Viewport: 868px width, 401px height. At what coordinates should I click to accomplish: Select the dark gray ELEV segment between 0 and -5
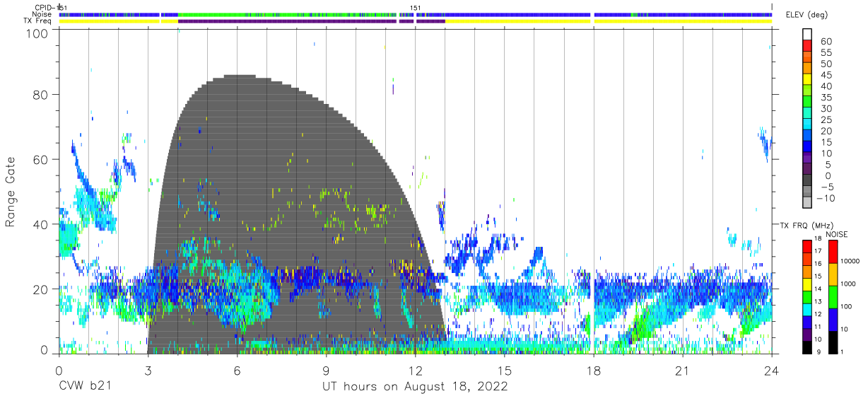coord(807,181)
